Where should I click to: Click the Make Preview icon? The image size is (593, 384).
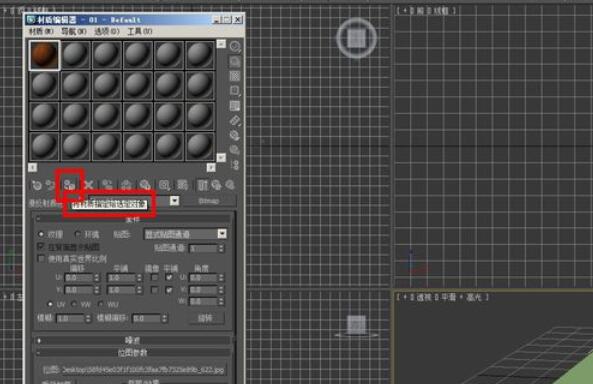pos(235,121)
